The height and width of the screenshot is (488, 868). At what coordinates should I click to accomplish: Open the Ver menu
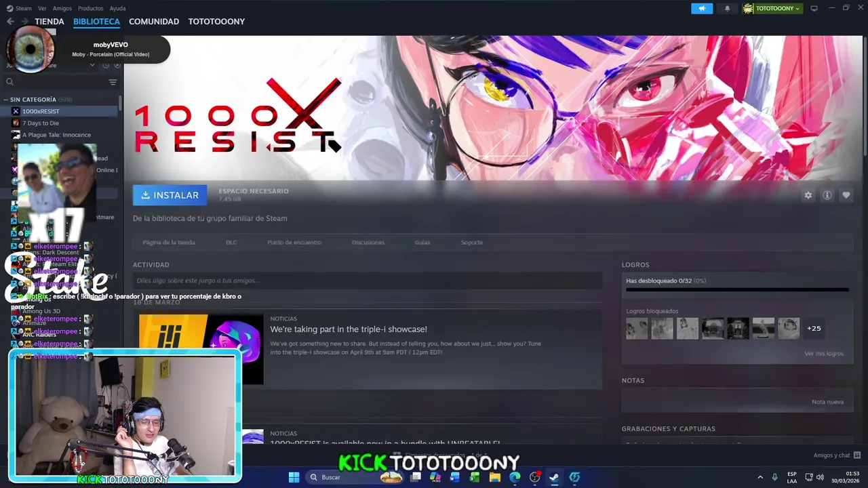tap(42, 8)
